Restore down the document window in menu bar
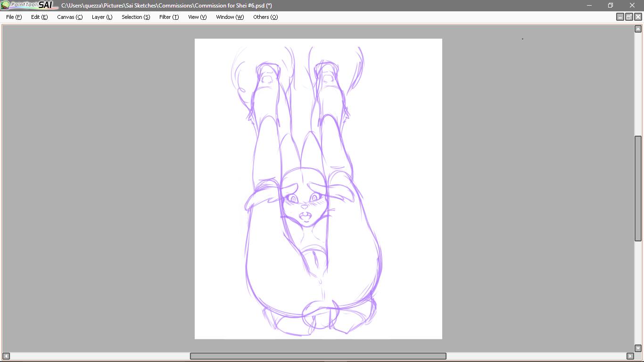The width and height of the screenshot is (644, 362). tap(629, 17)
